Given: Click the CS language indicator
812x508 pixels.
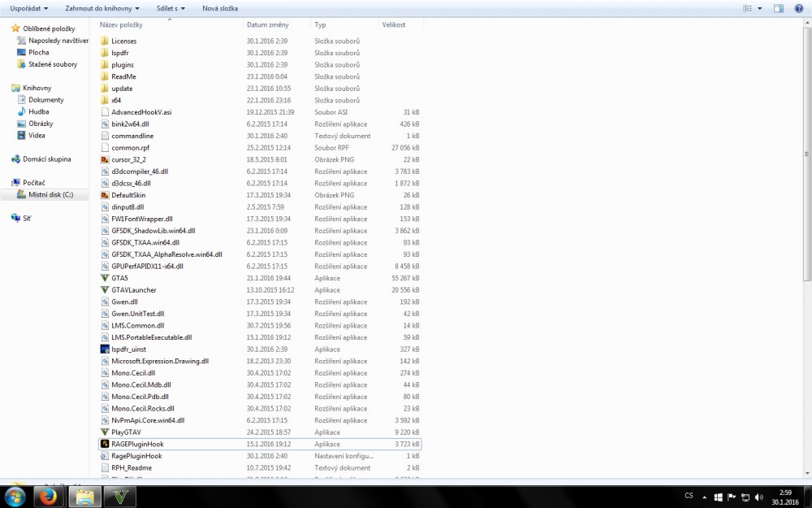Looking at the screenshot, I should 689,496.
